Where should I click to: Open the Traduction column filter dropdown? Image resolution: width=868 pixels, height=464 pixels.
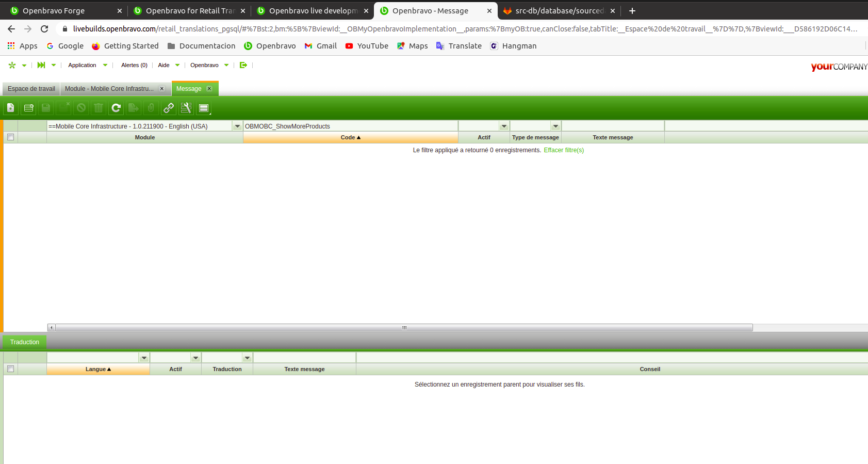pyautogui.click(x=247, y=358)
